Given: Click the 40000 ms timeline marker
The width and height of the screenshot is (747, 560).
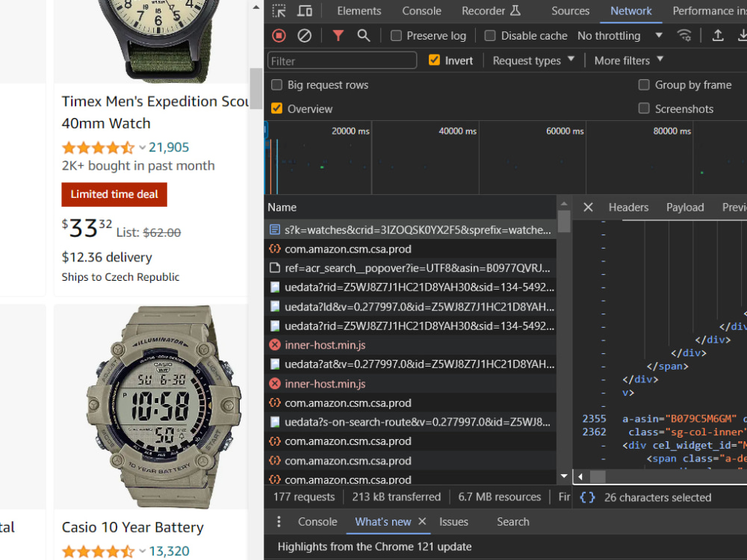Looking at the screenshot, I should tap(457, 131).
